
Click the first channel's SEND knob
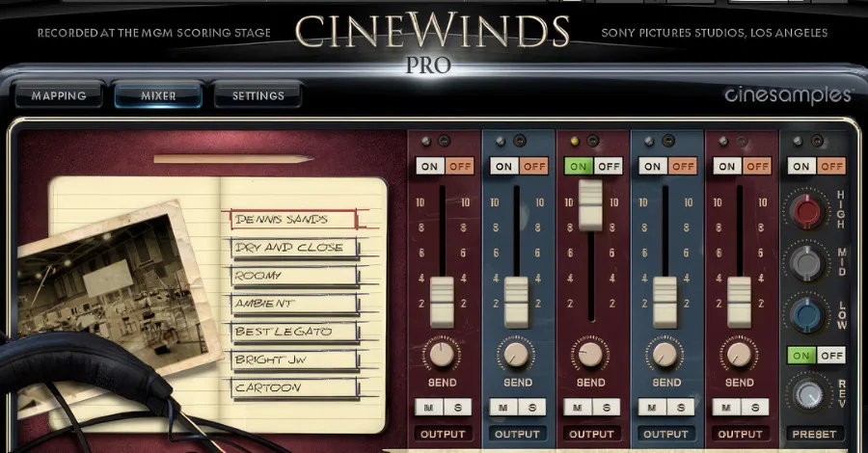tap(441, 355)
